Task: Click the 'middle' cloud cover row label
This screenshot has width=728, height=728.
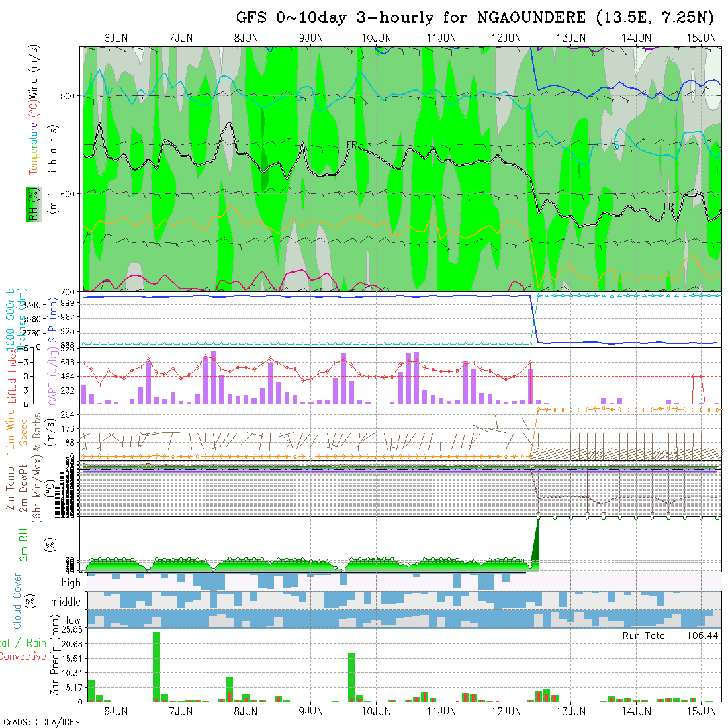Action: click(x=66, y=602)
